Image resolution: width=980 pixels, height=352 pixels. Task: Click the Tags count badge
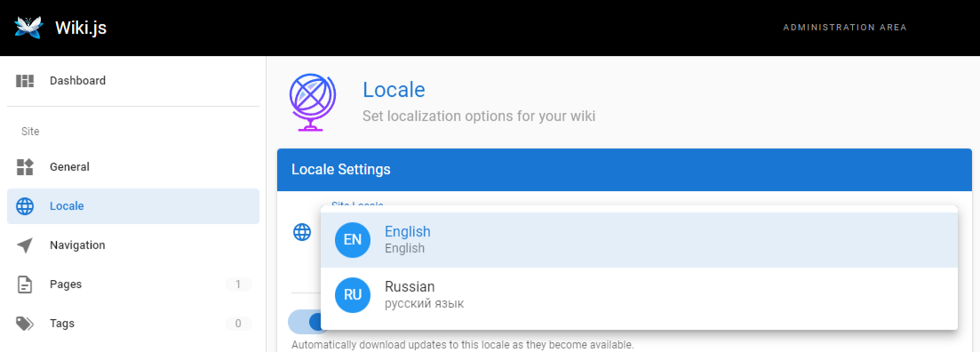click(238, 324)
